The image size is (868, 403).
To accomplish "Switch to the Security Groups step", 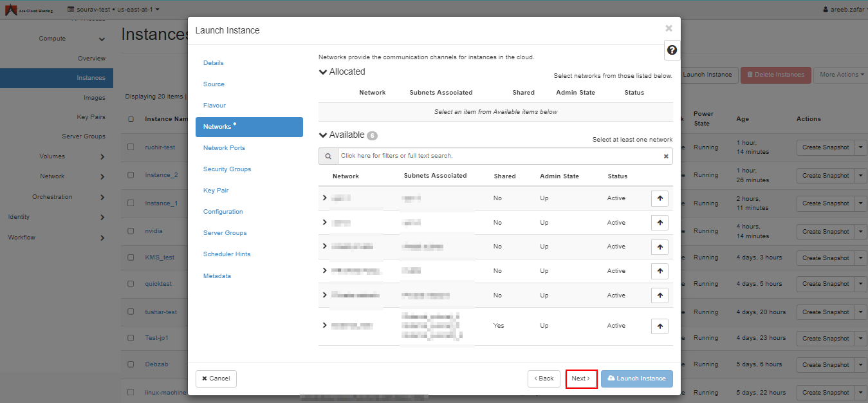I will click(x=227, y=169).
